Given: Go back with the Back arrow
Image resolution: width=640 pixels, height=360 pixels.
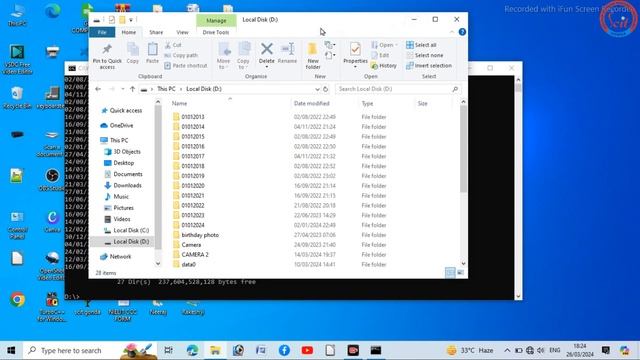Looking at the screenshot, I should point(98,89).
